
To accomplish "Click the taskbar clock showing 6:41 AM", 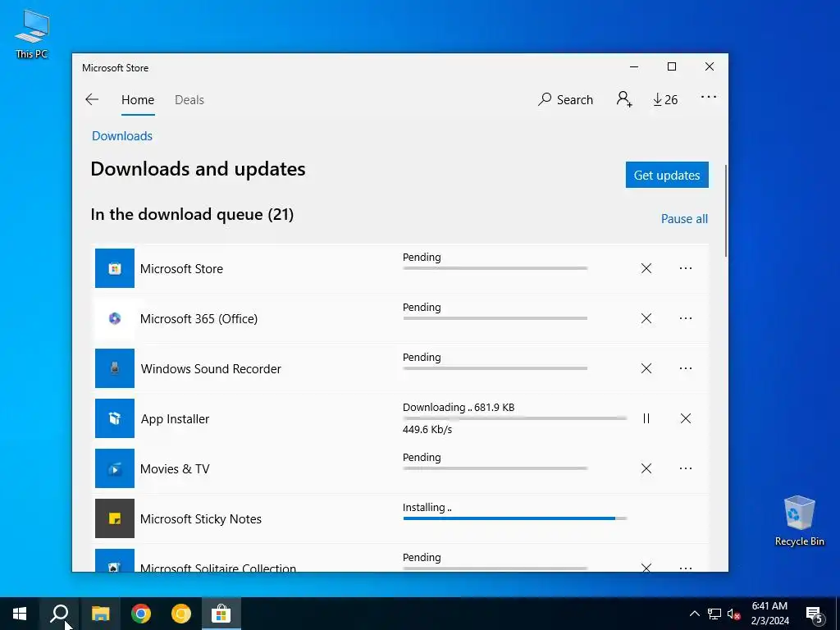I will click(769, 614).
